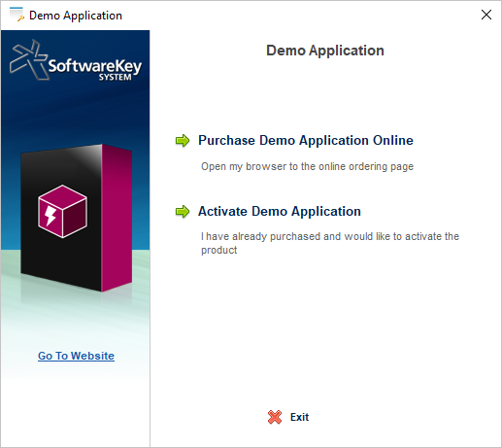The width and height of the screenshot is (502, 448).
Task: Close the Demo Application window
Action: pos(486,15)
